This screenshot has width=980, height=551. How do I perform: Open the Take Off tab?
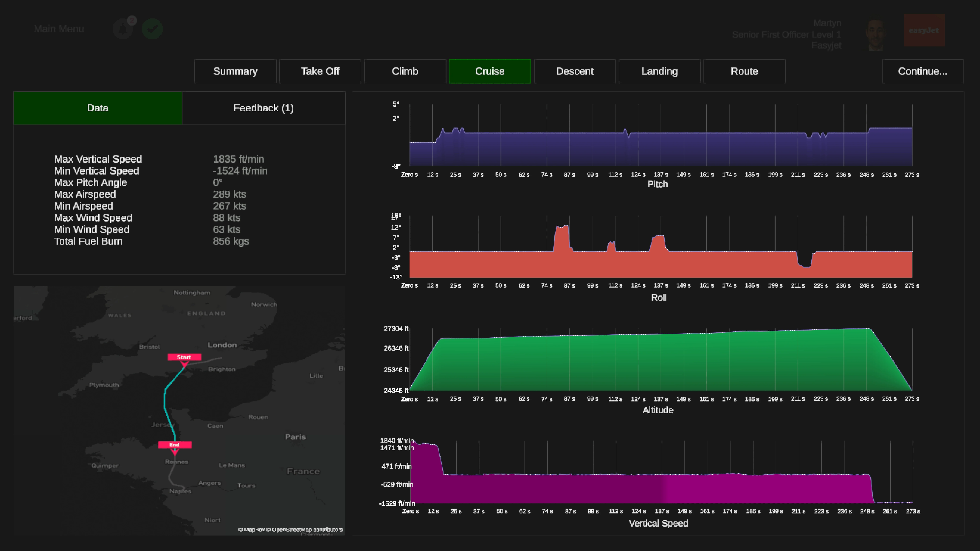(320, 71)
